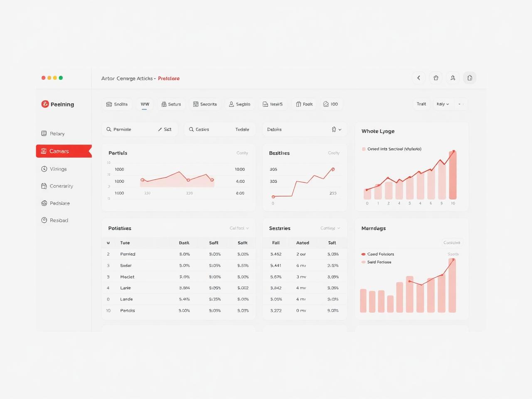Open the Sndits tab
The width and height of the screenshot is (532, 399).
[117, 104]
